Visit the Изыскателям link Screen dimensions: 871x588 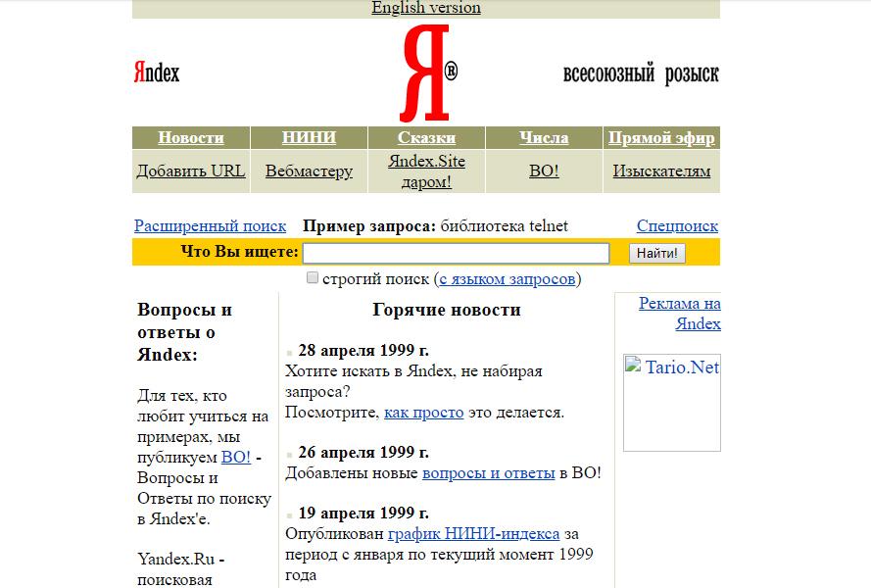(x=661, y=171)
